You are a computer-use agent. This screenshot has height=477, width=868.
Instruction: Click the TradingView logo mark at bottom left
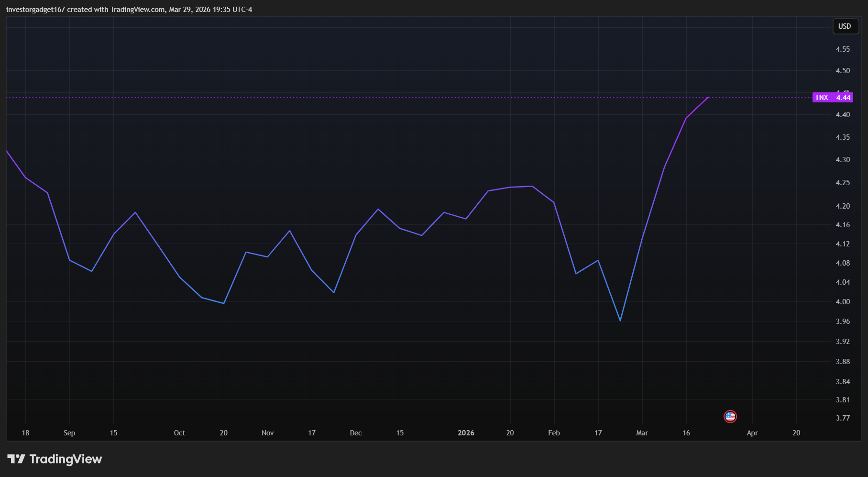point(16,459)
